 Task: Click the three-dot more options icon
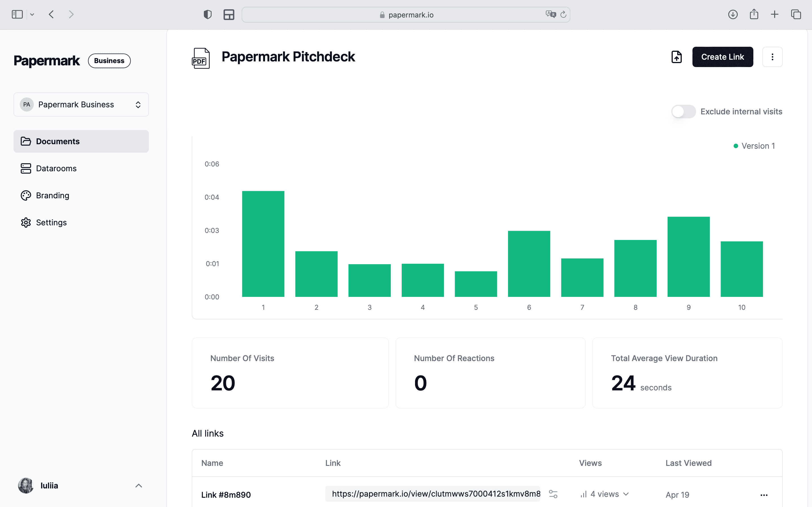point(772,57)
